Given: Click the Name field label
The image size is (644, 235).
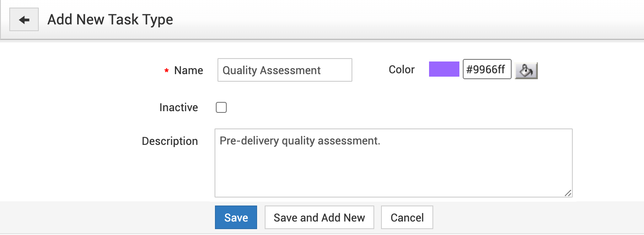Looking at the screenshot, I should tap(188, 70).
